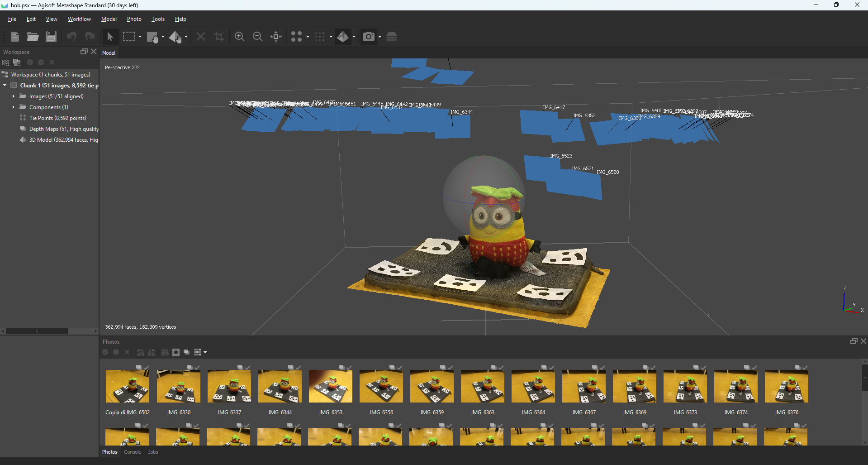The image size is (868, 465).
Task: Select the 3D Model item in the Workspace tree
Action: tap(63, 140)
